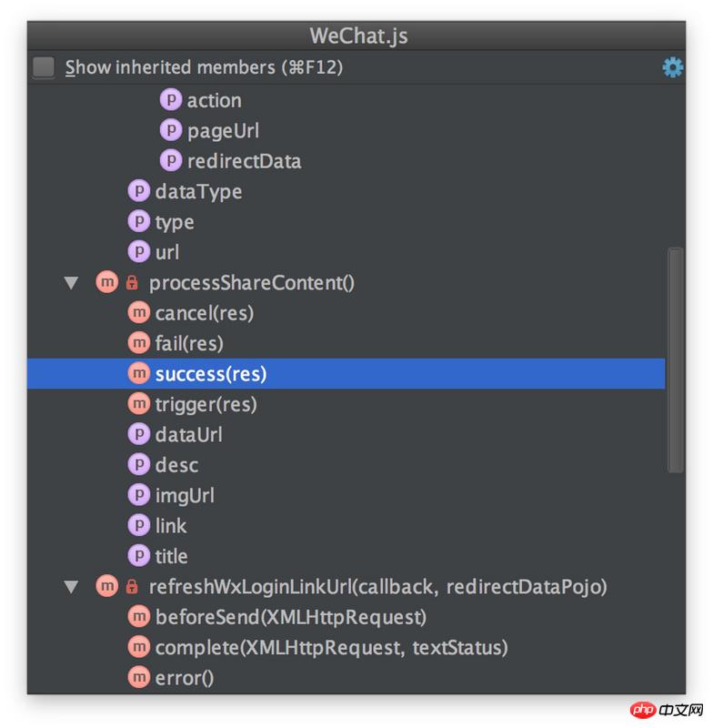This screenshot has height=728, width=713.
Task: Click the property icon next to dataType
Action: pos(139,191)
